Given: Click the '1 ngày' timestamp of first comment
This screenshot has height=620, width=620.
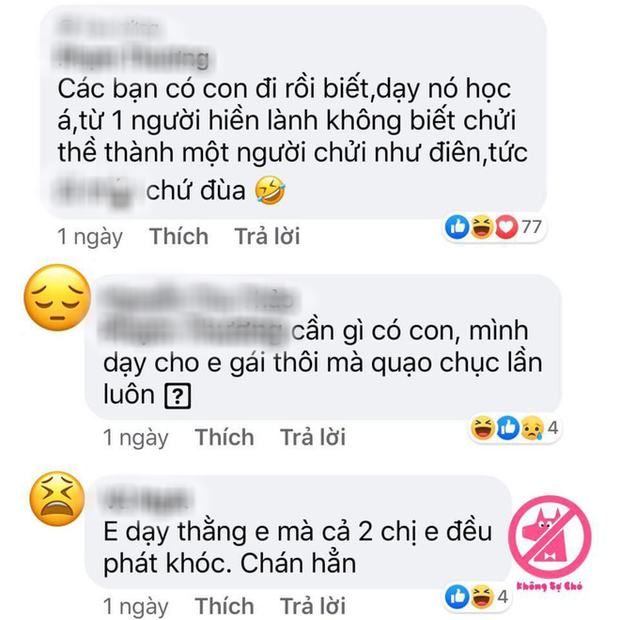Looking at the screenshot, I should (90, 236).
